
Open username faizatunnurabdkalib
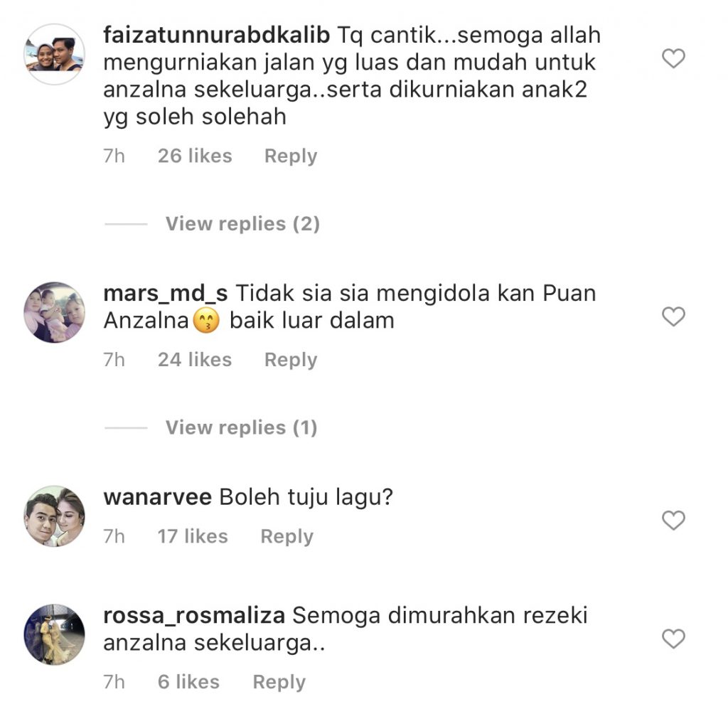(216, 36)
